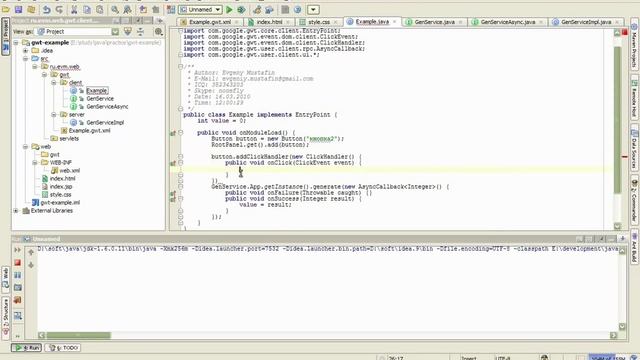This screenshot has width=640, height=360.
Task: Switch to the GenService.java tab
Action: [434, 22]
